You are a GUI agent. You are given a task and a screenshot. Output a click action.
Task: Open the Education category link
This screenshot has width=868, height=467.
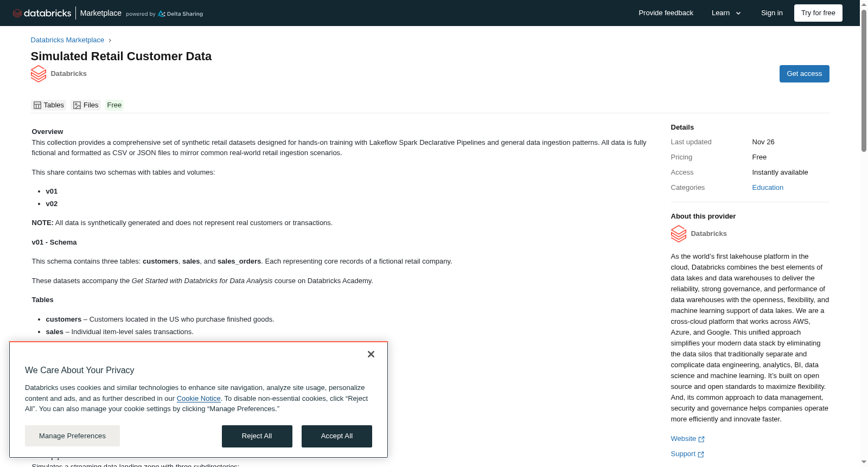(768, 188)
